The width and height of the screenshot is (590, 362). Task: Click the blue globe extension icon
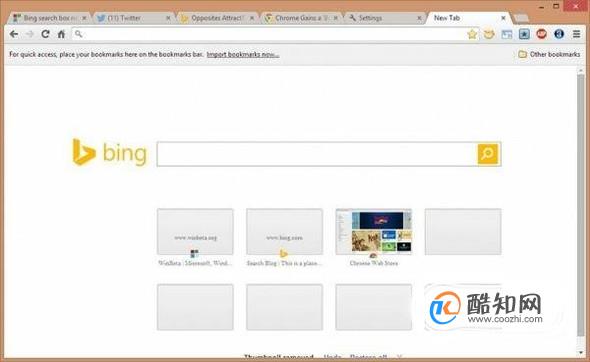click(559, 34)
